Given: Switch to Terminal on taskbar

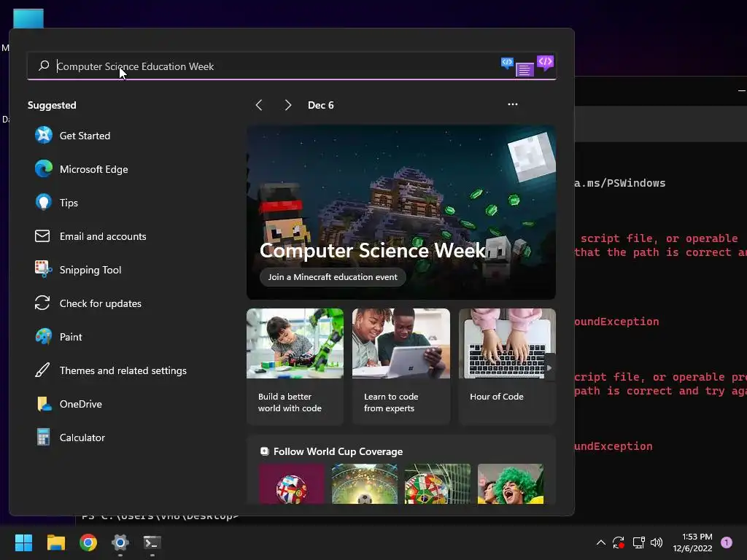Looking at the screenshot, I should pos(152,542).
